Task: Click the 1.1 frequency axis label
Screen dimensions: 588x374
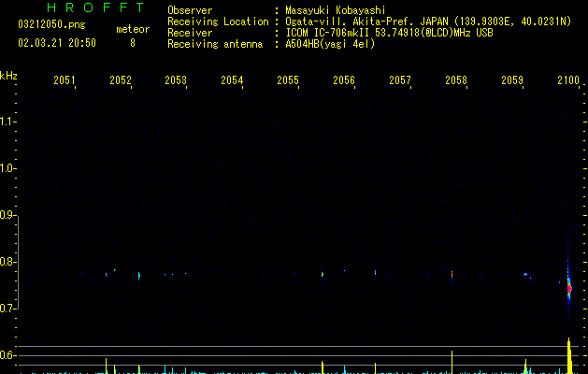Action: coord(7,122)
